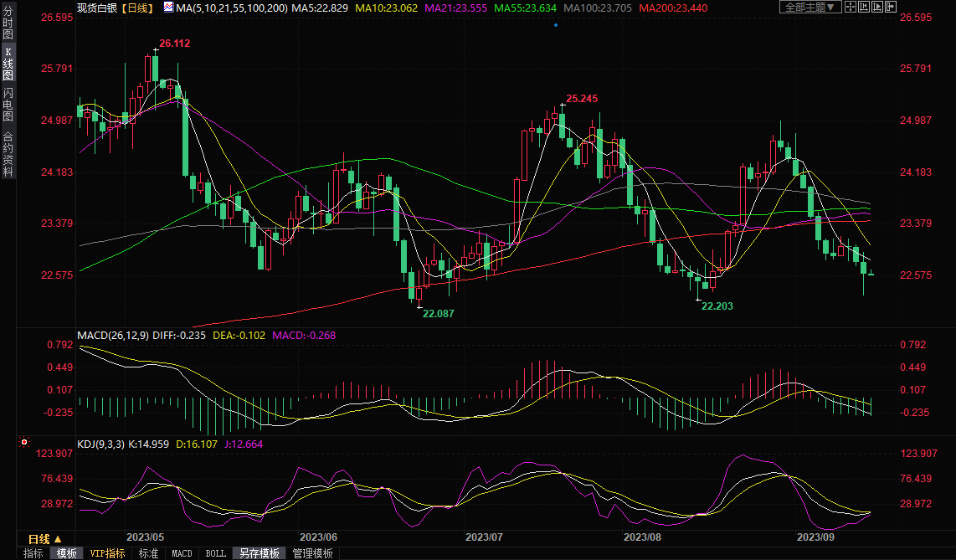Click the MA indicator chart icon

tap(169, 8)
